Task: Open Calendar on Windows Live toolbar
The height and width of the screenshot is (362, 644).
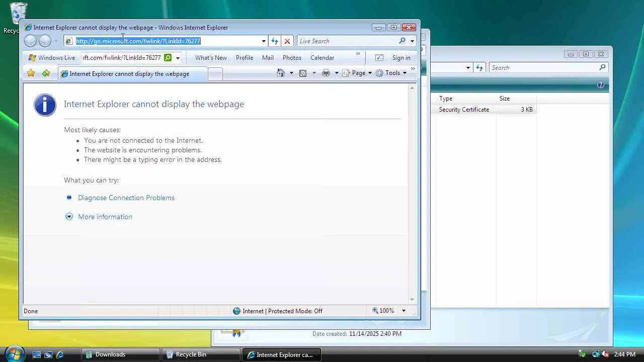Action: [322, 58]
